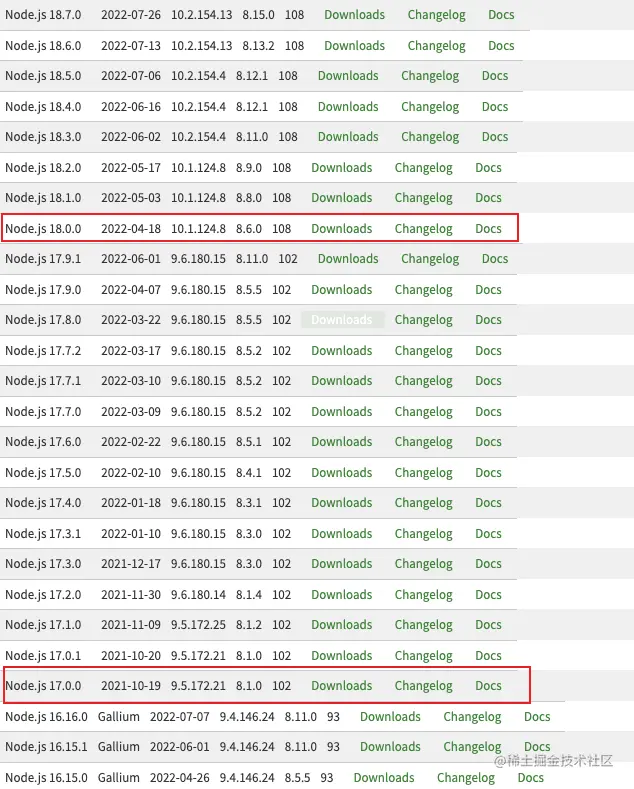
Task: Click the Node.js 17.8.0 version text
Action: [43, 320]
